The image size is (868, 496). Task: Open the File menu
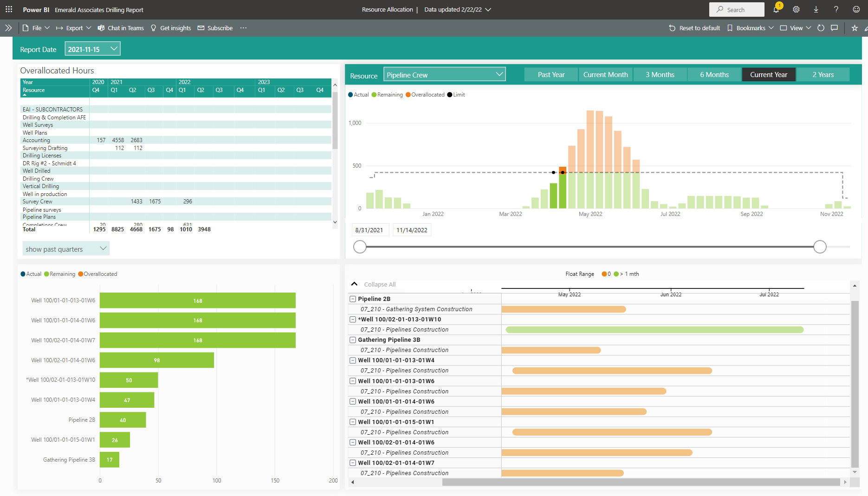[x=36, y=28]
